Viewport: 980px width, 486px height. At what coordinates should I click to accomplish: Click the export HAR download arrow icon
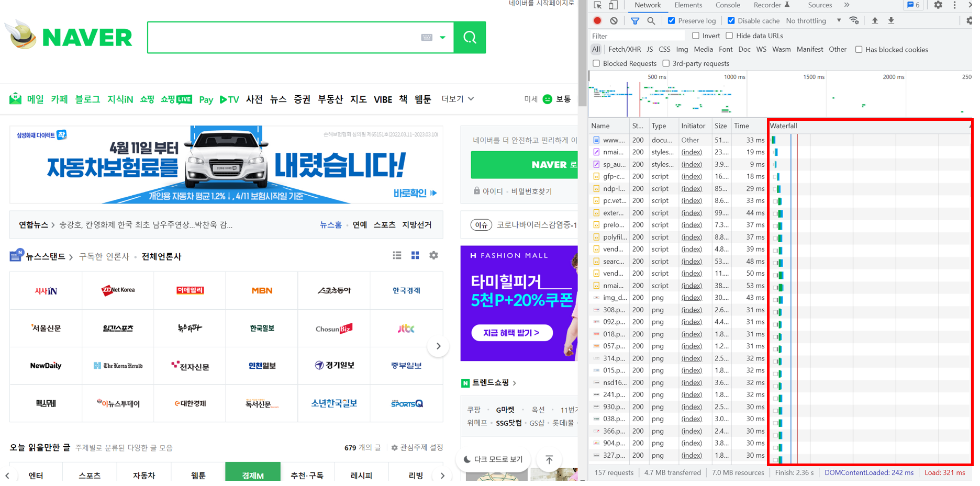(x=891, y=21)
